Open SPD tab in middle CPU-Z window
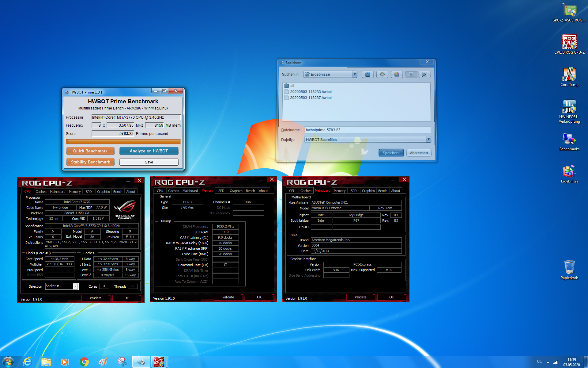Screen dimensions: 588x368 (221, 191)
